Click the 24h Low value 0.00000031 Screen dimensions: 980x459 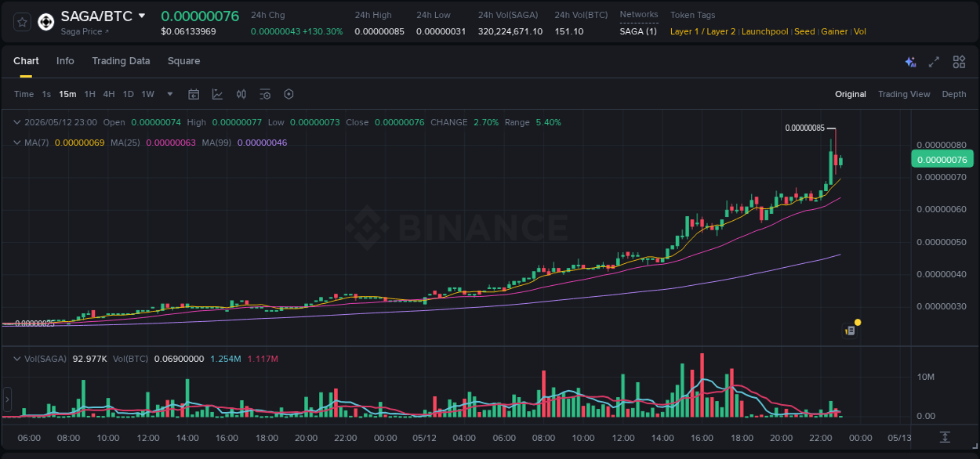coord(441,31)
